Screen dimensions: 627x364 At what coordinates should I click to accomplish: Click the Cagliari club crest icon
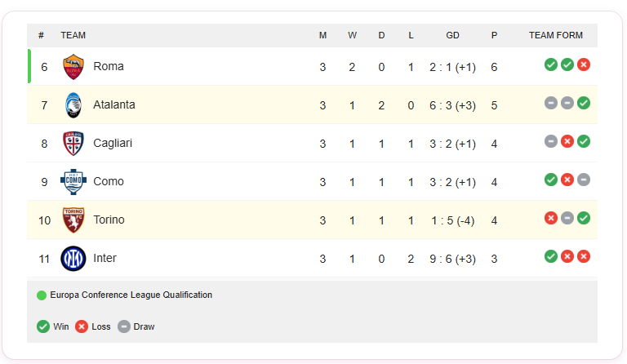tap(73, 144)
